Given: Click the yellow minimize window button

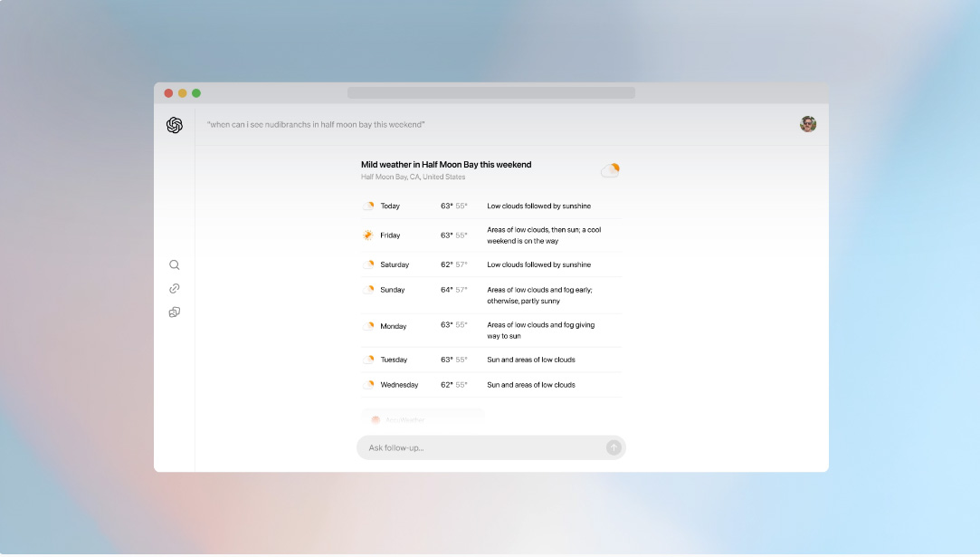Looking at the screenshot, I should click(183, 93).
